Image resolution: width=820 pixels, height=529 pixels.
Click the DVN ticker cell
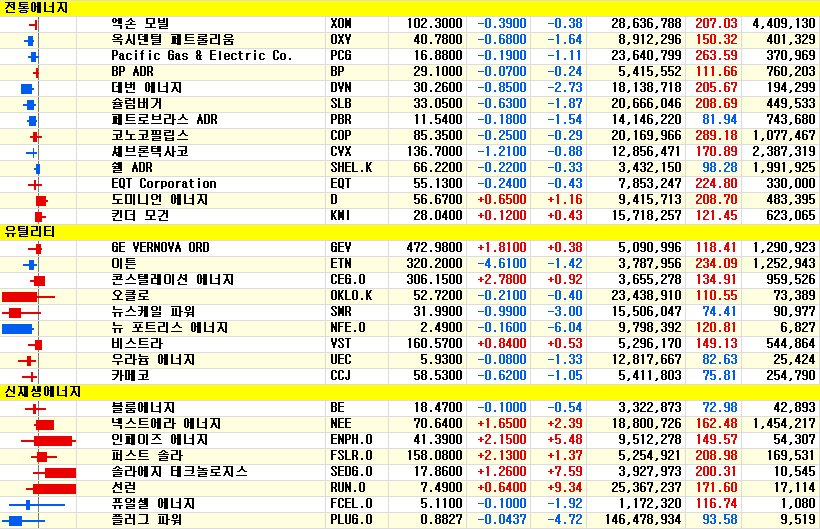click(x=340, y=88)
